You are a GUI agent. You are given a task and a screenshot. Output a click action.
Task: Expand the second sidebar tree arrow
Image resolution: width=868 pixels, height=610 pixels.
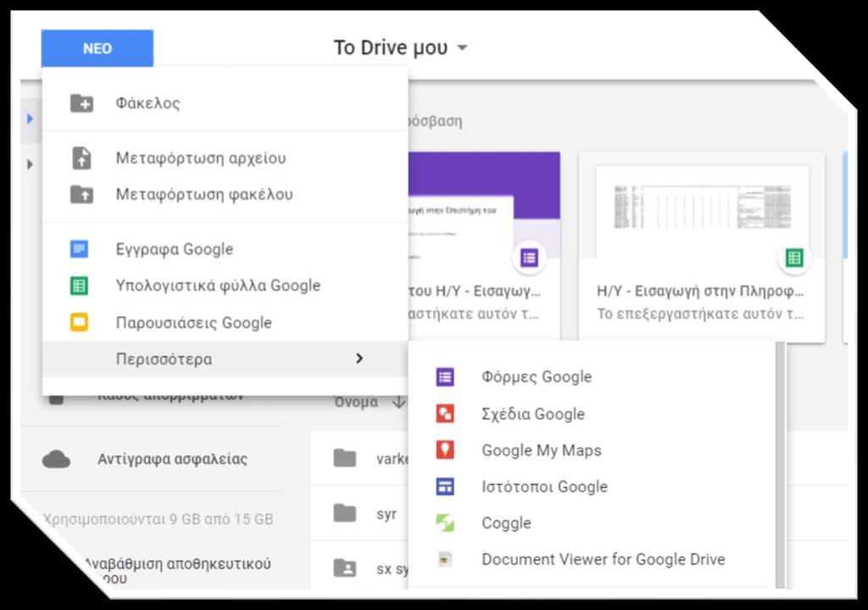30,164
